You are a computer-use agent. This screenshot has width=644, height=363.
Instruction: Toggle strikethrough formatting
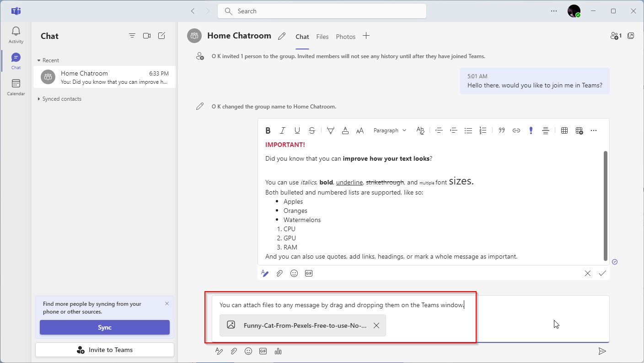312,130
